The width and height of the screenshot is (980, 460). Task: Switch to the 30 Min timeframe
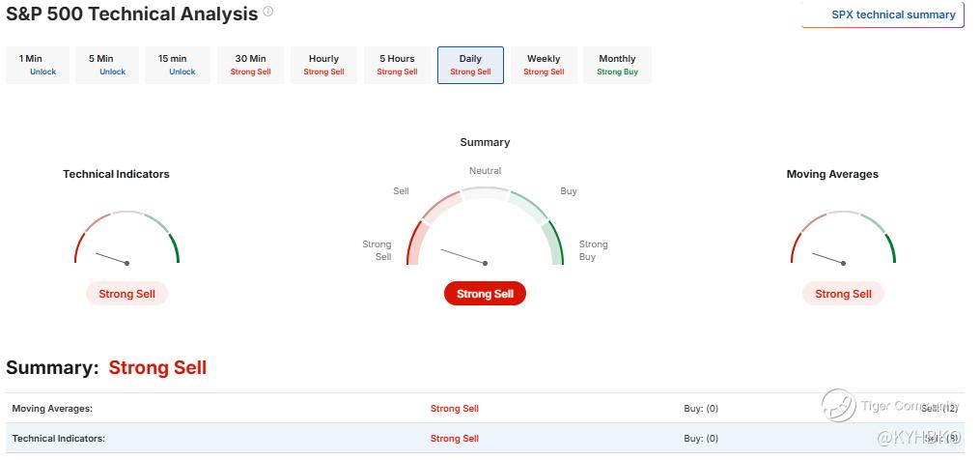pyautogui.click(x=250, y=65)
